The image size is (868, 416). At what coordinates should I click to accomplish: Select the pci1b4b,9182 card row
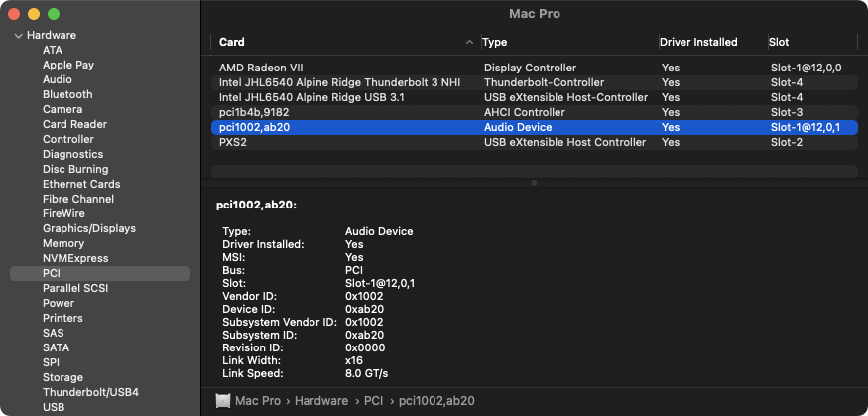tap(535, 113)
